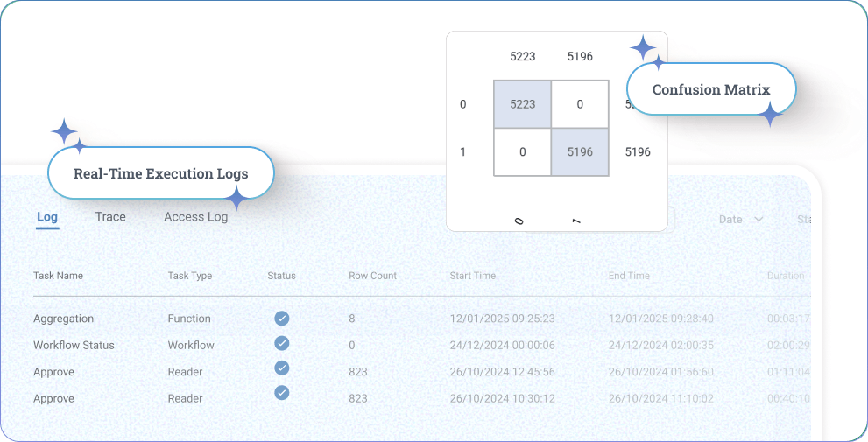Click the shaded 5196 confusion matrix cell

click(580, 152)
